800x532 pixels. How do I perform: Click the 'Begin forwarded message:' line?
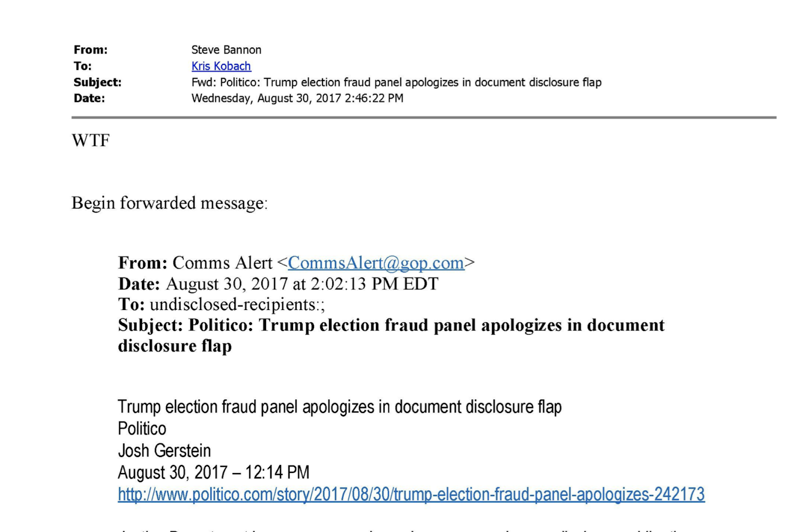pyautogui.click(x=169, y=203)
